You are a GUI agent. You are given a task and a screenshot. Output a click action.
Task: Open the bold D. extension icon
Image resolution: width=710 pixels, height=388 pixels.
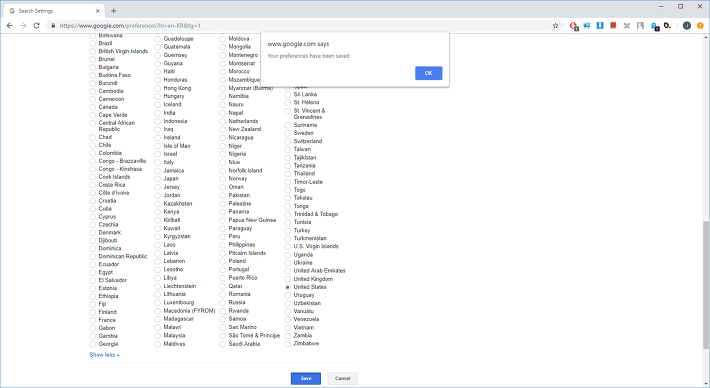point(667,26)
